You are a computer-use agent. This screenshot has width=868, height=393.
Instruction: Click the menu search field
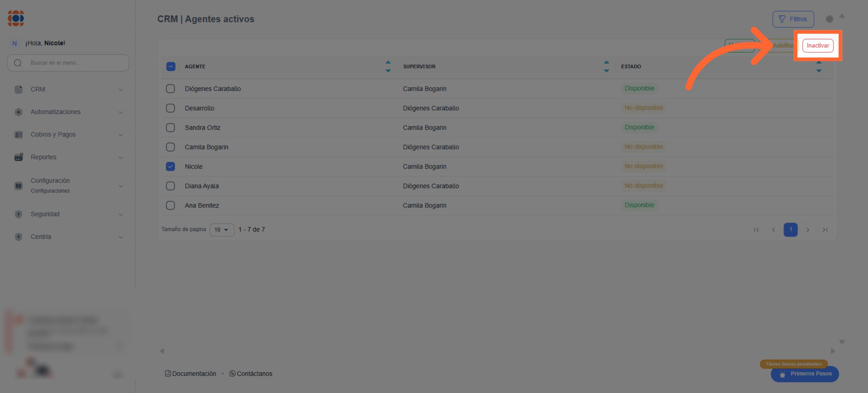(x=69, y=63)
